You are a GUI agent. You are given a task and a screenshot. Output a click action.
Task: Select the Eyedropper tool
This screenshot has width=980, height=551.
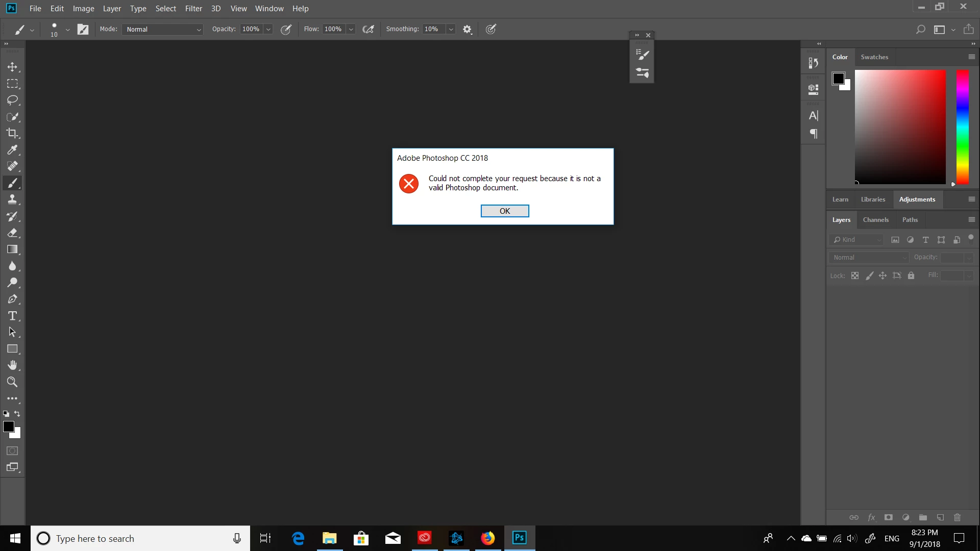tap(12, 149)
